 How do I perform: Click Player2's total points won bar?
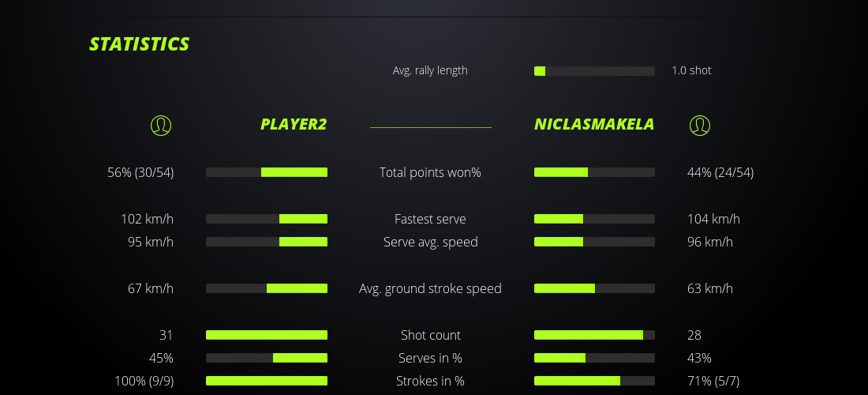pos(267,172)
